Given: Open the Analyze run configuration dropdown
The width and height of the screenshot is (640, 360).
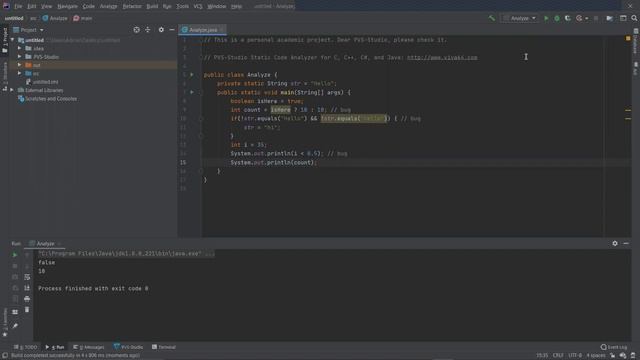Looking at the screenshot, I should (x=520, y=18).
